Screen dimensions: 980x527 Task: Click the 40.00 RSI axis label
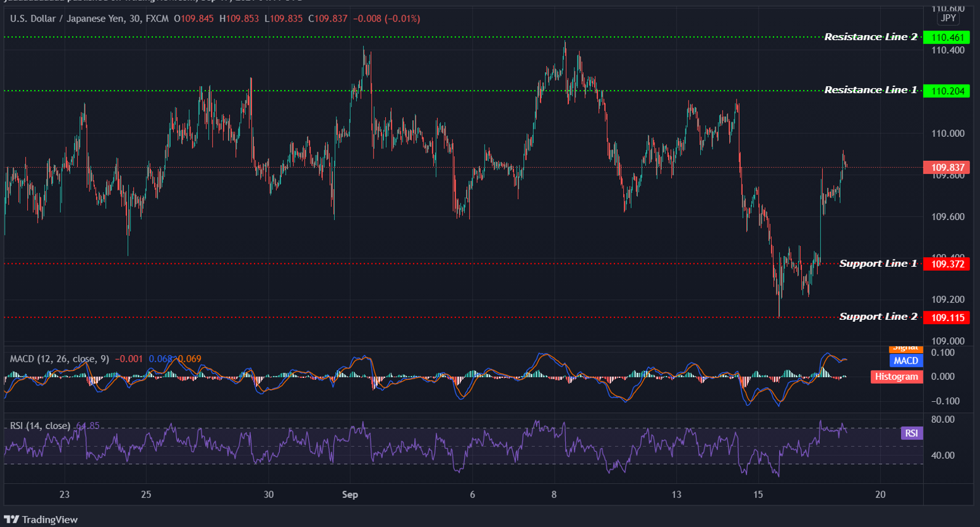(x=943, y=456)
